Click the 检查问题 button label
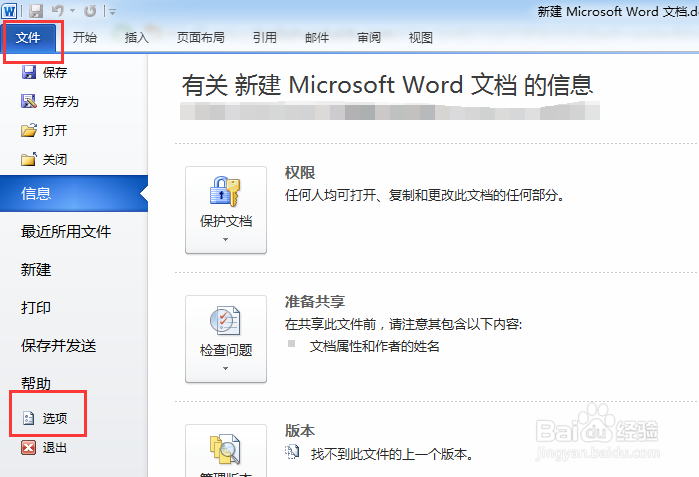Image resolution: width=699 pixels, height=477 pixels. coord(226,350)
